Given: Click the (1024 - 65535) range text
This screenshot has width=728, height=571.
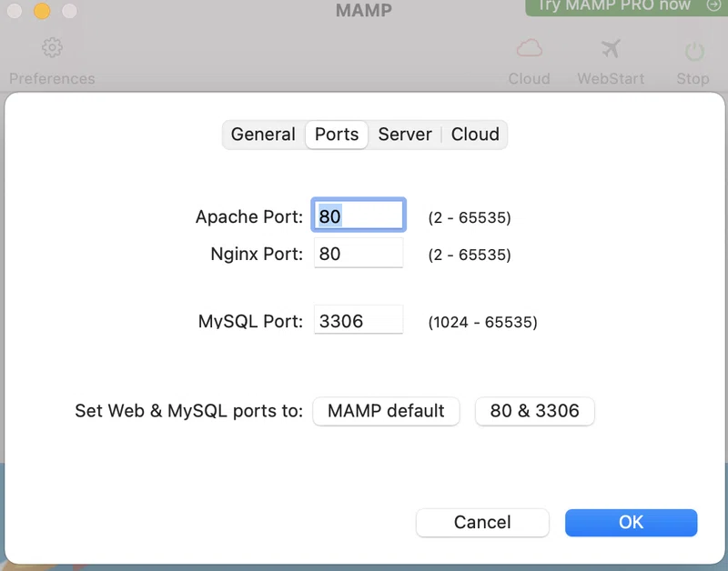Looking at the screenshot, I should [483, 322].
